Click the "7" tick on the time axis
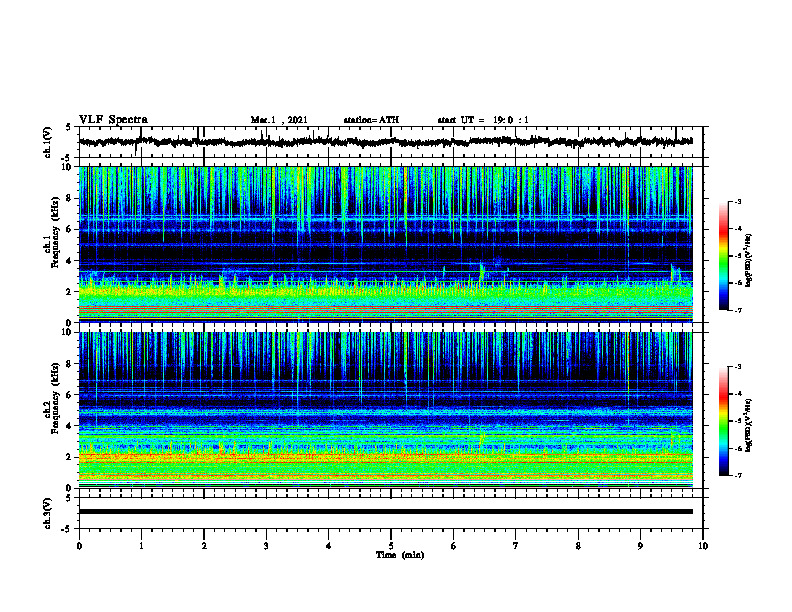 pos(516,546)
